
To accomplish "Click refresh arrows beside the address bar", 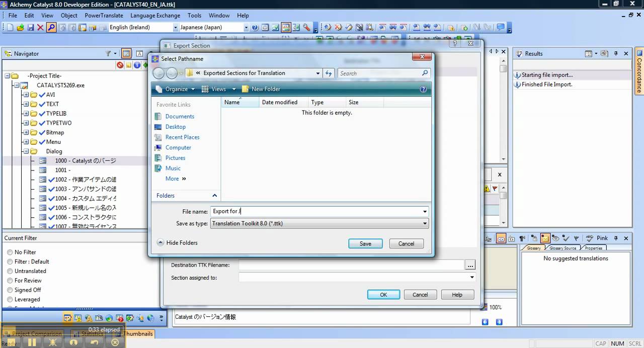I will 329,73.
